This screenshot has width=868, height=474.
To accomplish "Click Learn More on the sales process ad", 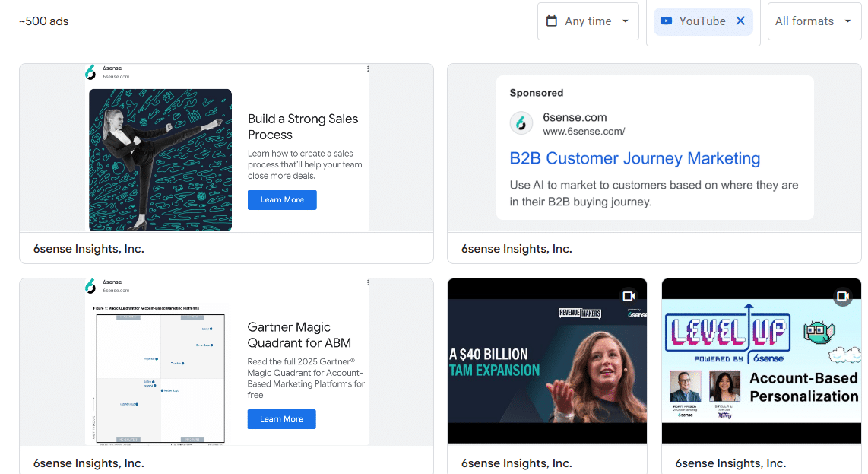I will click(282, 199).
